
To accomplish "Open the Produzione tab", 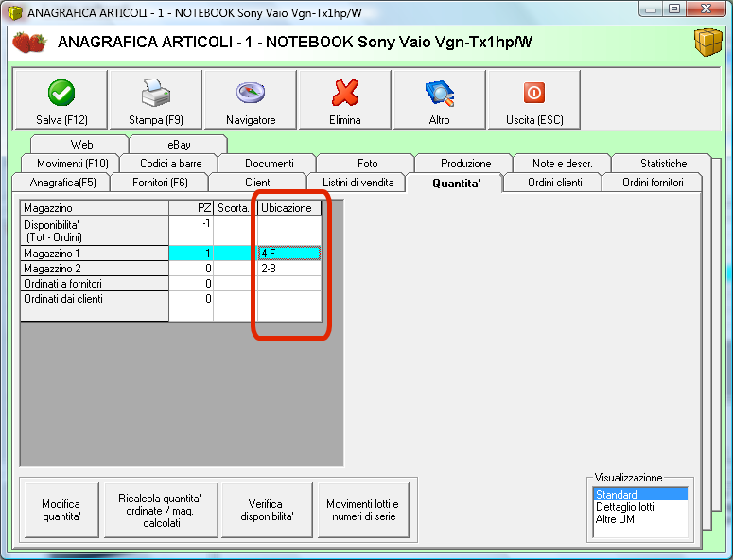I will 465,164.
